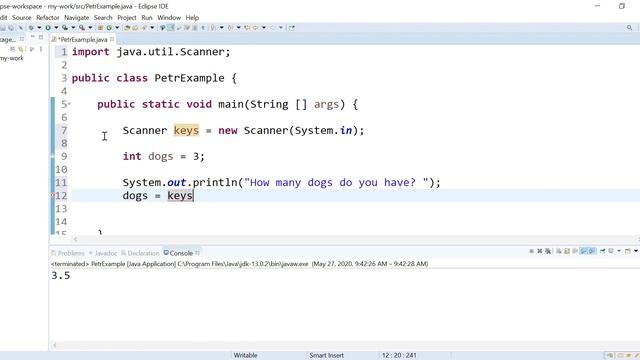Click the editor horizontal scrollbar left arrow
The width and height of the screenshot is (640, 360).
coord(75,239)
